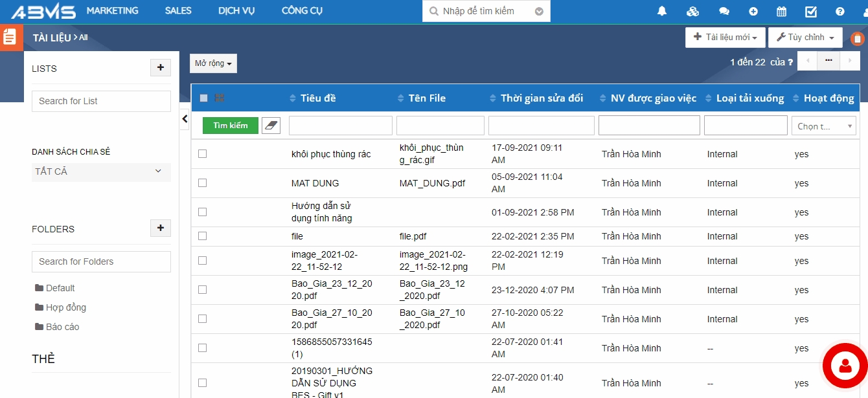Tick the checkbox for MAT DUNG row
The image size is (868, 398).
[x=202, y=183]
